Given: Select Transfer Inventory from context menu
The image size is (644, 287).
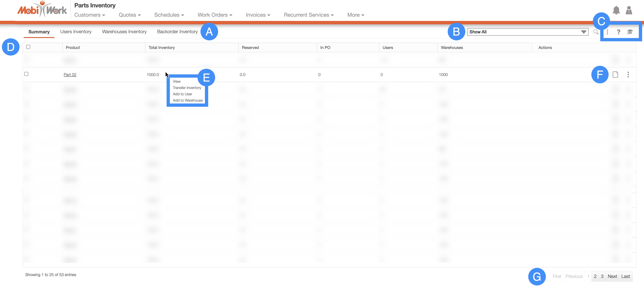Looking at the screenshot, I should (187, 88).
